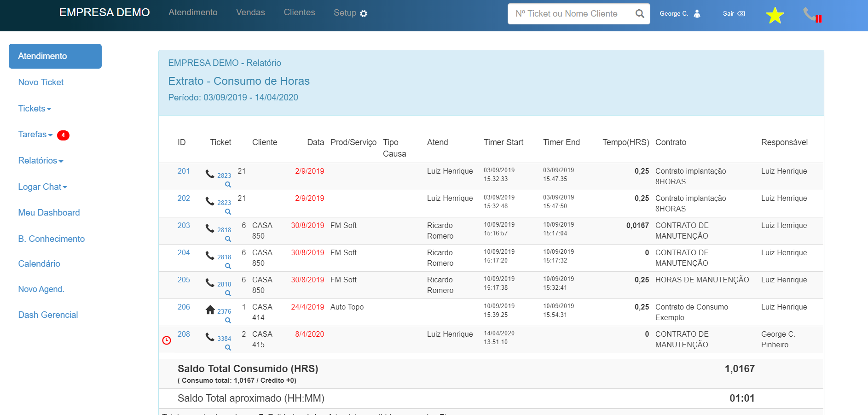The height and width of the screenshot is (415, 868).
Task: Open ticket link 2823 in row 201
Action: pos(224,175)
